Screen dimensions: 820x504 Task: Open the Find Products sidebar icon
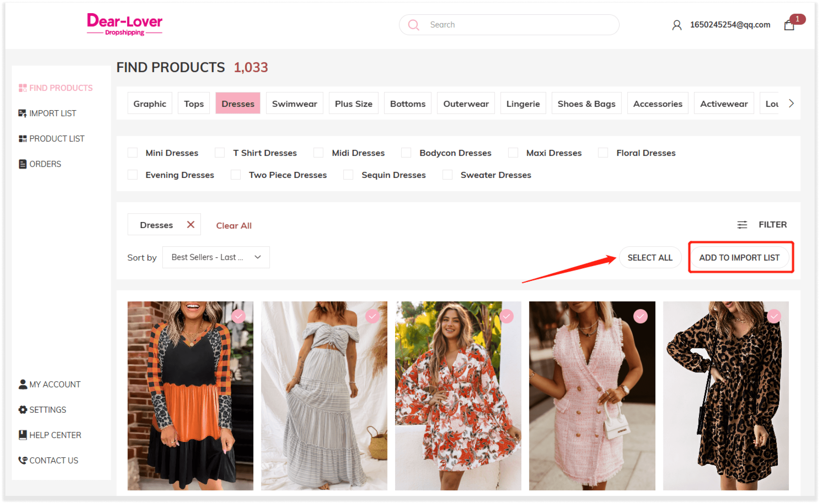[x=23, y=88]
